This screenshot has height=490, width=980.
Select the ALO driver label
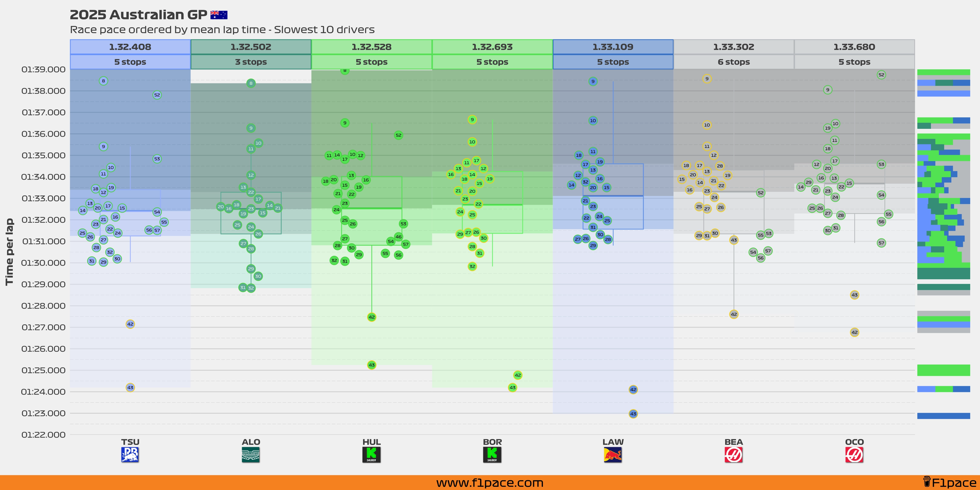251,442
